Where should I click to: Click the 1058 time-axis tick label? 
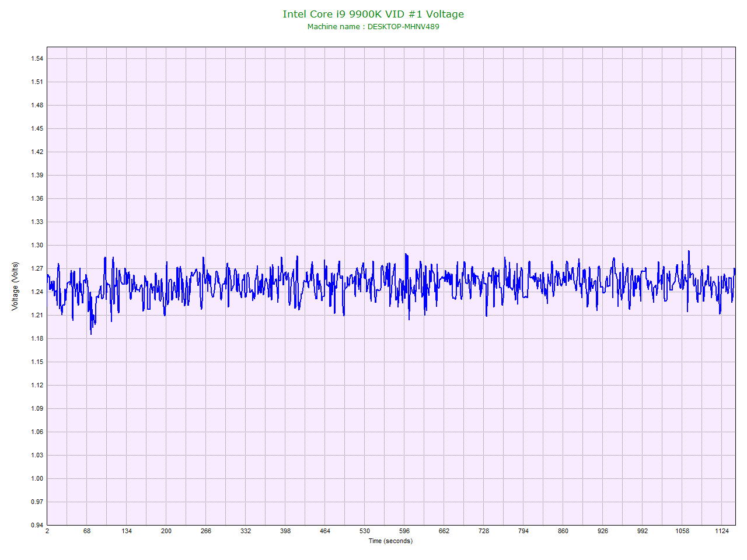(682, 531)
